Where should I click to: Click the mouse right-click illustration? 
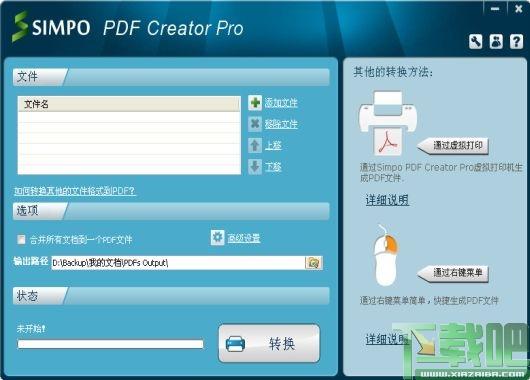pos(386,256)
